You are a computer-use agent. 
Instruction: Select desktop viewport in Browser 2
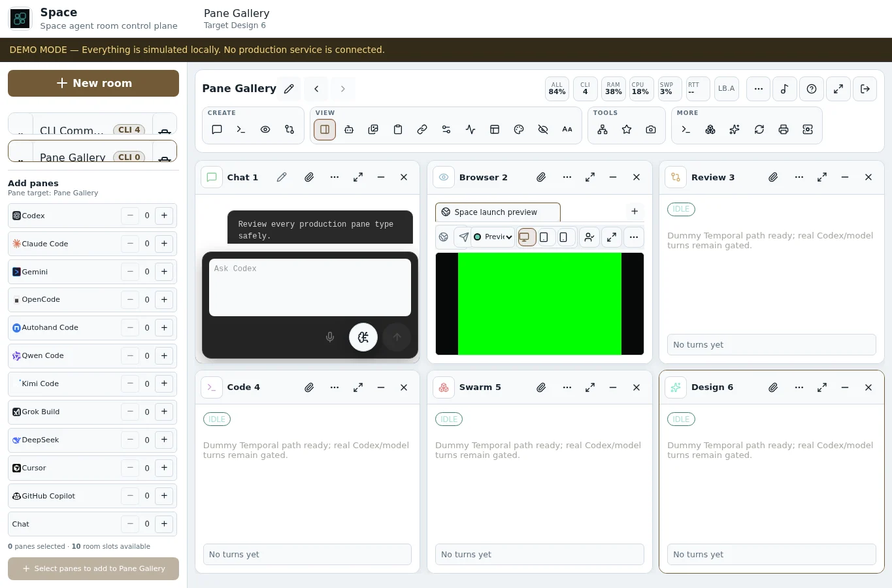(527, 237)
